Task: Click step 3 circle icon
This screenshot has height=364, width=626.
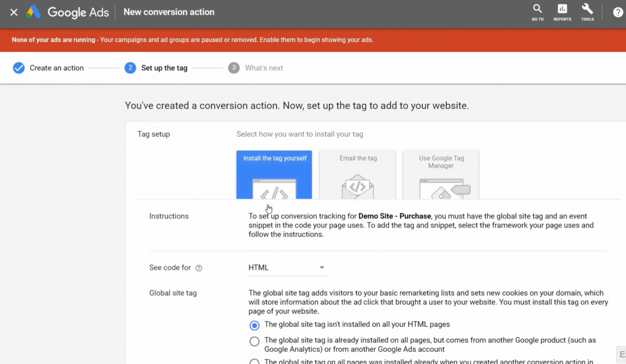Action: click(x=234, y=68)
